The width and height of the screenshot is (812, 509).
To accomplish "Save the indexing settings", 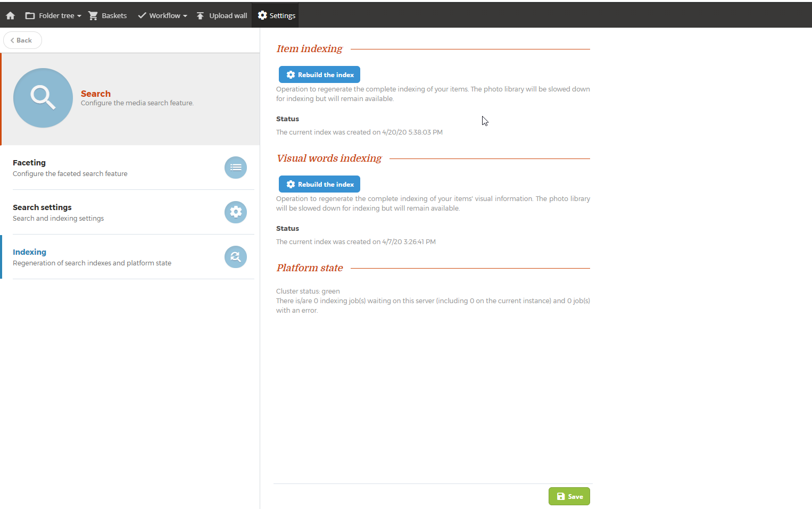I will coord(569,496).
